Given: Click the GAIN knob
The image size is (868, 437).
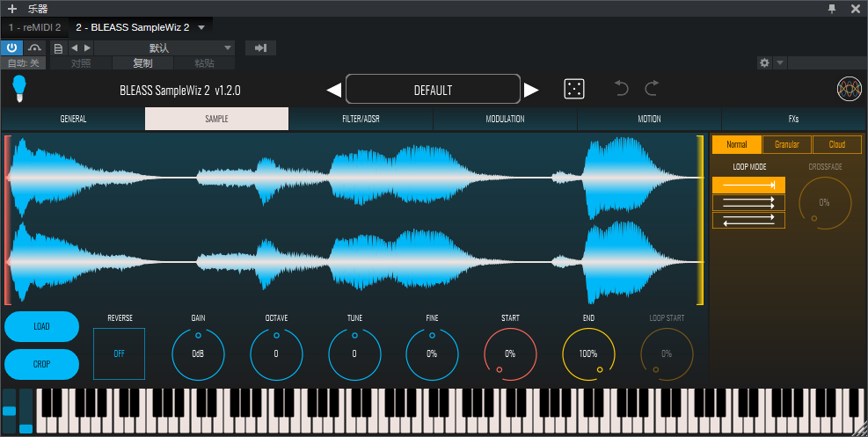Looking at the screenshot, I should tap(198, 354).
